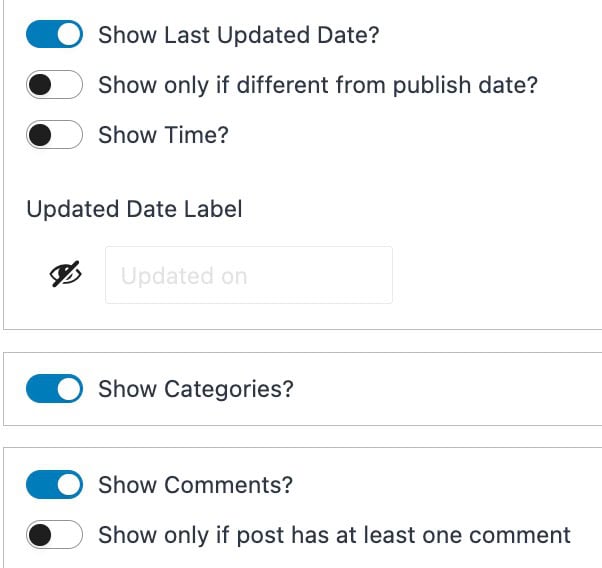Click into the Updated on text field
The image size is (602, 568).
pyautogui.click(x=248, y=275)
